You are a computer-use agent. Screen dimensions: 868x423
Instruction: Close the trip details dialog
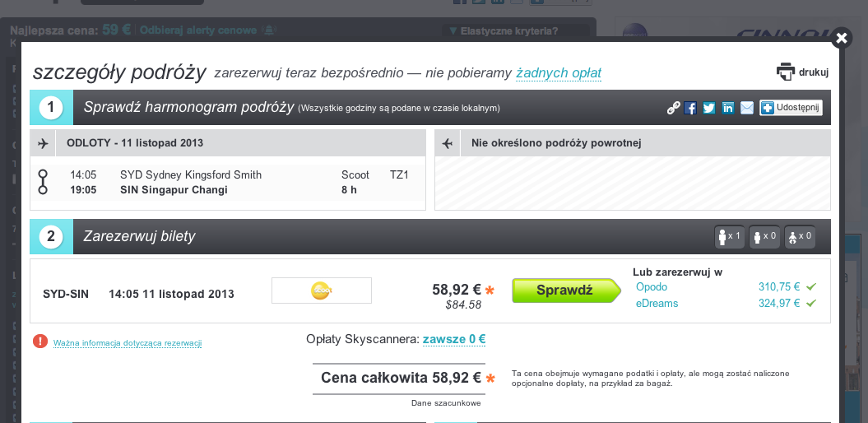pos(842,38)
